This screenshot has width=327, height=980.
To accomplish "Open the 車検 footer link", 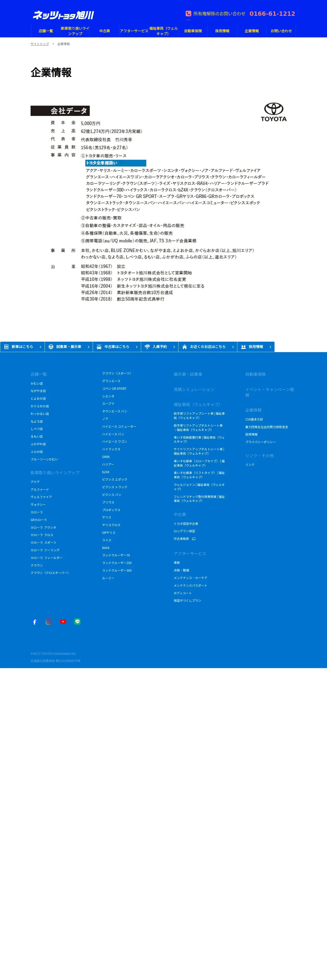I will click(177, 563).
